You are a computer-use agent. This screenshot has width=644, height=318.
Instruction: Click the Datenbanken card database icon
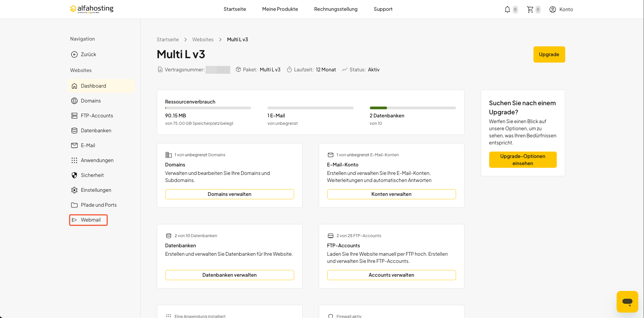point(169,236)
